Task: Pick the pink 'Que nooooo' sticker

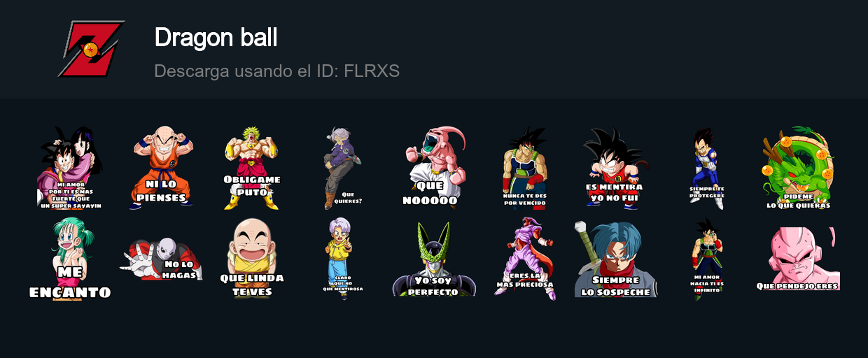Action: tap(434, 168)
